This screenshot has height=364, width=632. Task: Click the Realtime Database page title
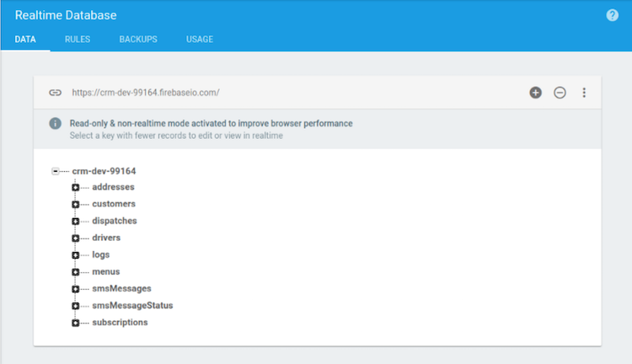[66, 15]
